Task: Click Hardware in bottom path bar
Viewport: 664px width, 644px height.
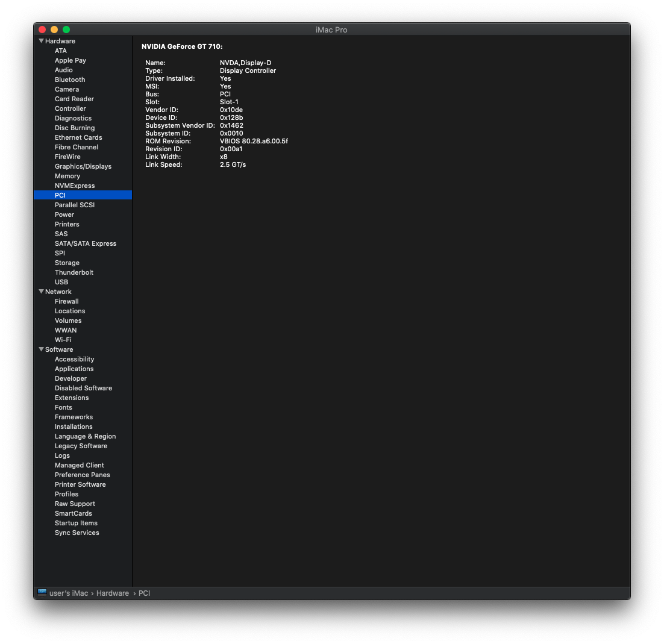Action: coord(112,593)
